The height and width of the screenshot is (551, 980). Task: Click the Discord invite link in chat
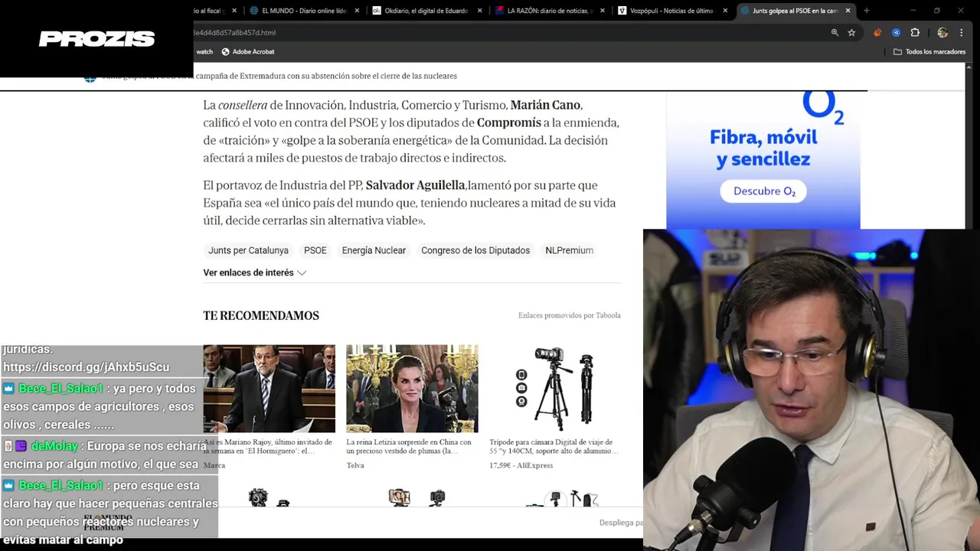[86, 367]
